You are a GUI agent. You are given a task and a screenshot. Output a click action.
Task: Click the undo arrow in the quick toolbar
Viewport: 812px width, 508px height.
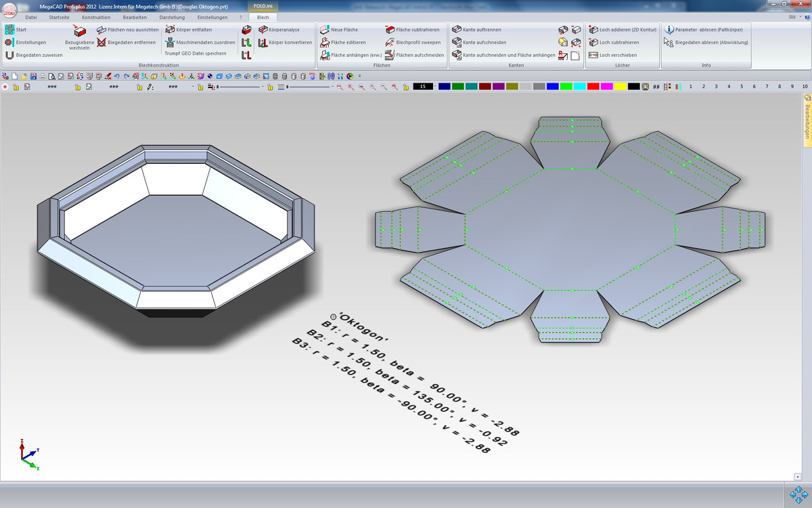click(x=116, y=76)
